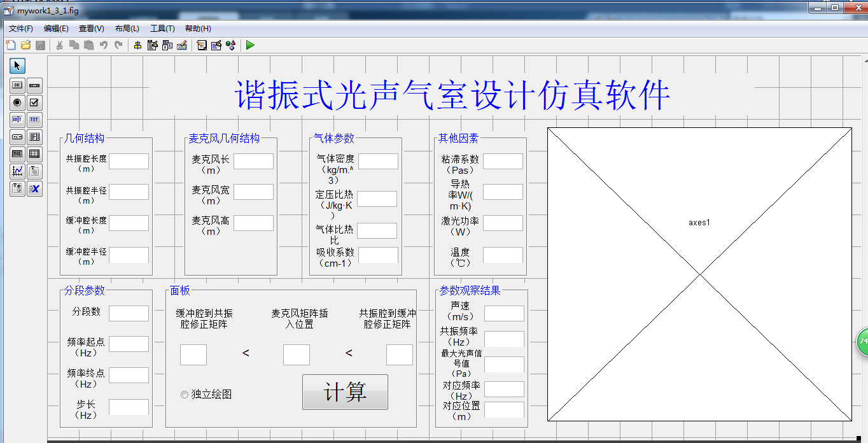Select the 气体参数 panel title

(x=333, y=138)
